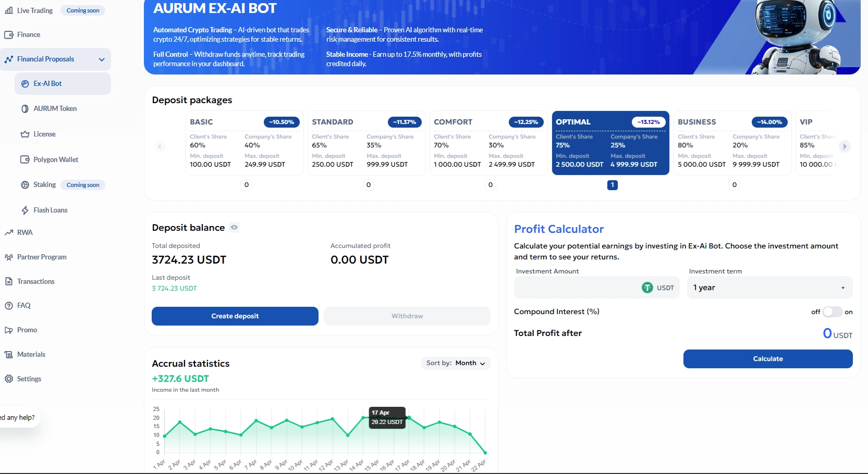Select AURUM Token in sidebar
The height and width of the screenshot is (474, 868).
[48, 108]
